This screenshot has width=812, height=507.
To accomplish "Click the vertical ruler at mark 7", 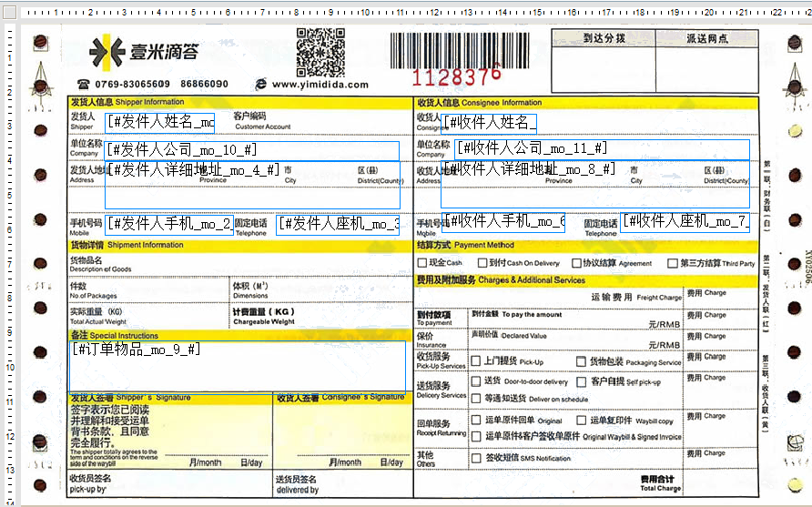I will click(x=9, y=264).
